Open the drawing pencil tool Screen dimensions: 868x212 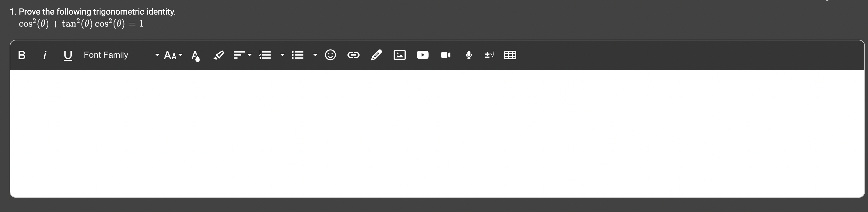[376, 55]
